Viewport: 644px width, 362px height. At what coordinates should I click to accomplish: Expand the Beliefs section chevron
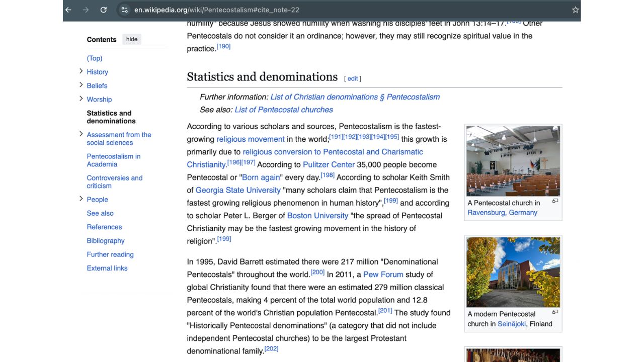(81, 85)
